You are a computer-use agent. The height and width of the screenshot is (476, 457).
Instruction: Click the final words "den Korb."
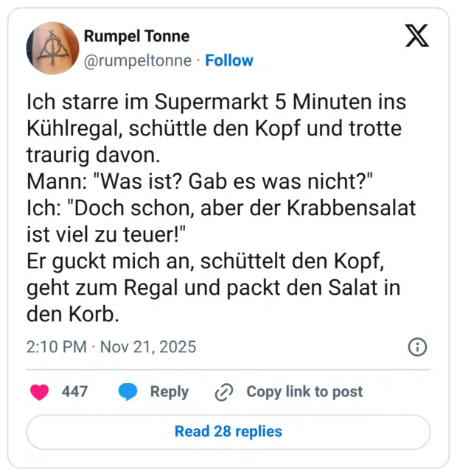click(x=71, y=313)
